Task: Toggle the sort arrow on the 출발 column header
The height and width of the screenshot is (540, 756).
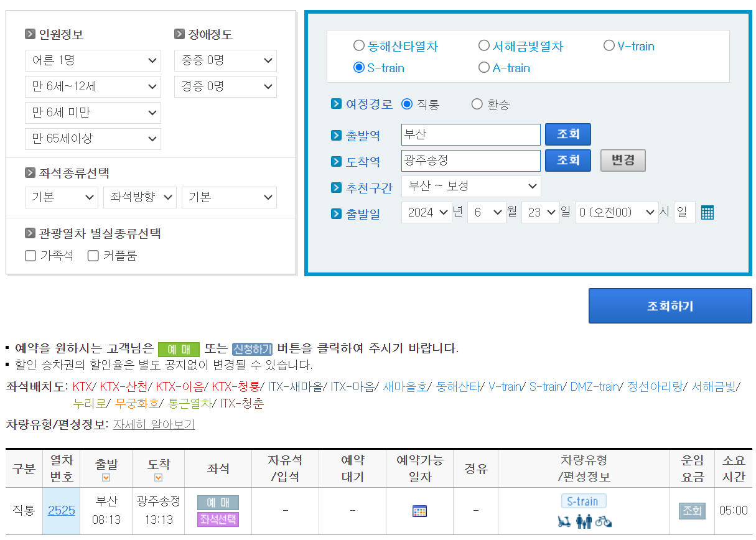Action: [x=106, y=477]
